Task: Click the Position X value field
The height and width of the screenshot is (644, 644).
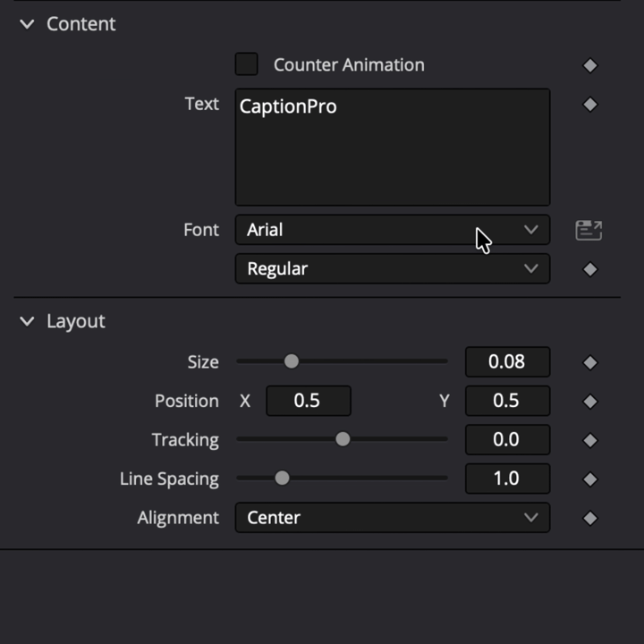Action: click(309, 401)
